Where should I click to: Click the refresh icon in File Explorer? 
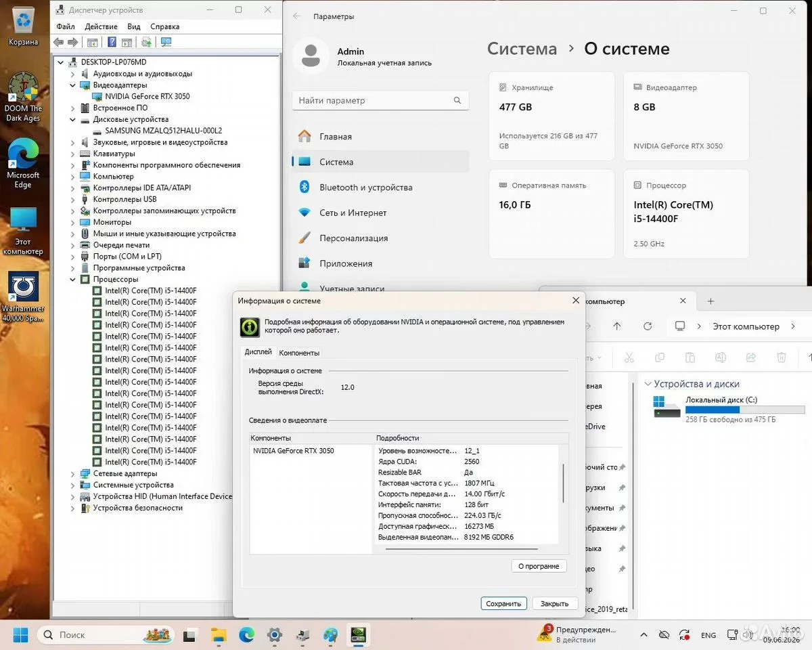pyautogui.click(x=648, y=326)
